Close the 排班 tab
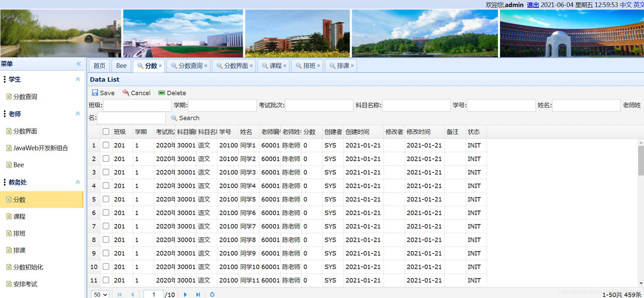 coord(319,66)
